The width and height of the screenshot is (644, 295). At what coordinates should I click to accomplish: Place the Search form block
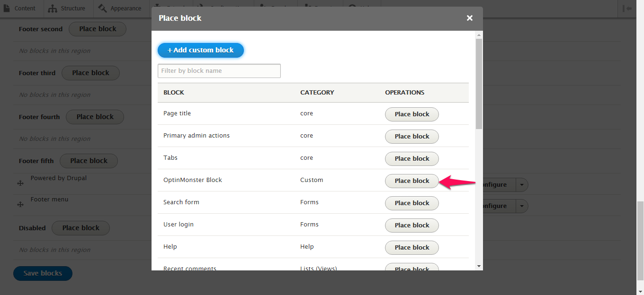(x=412, y=203)
